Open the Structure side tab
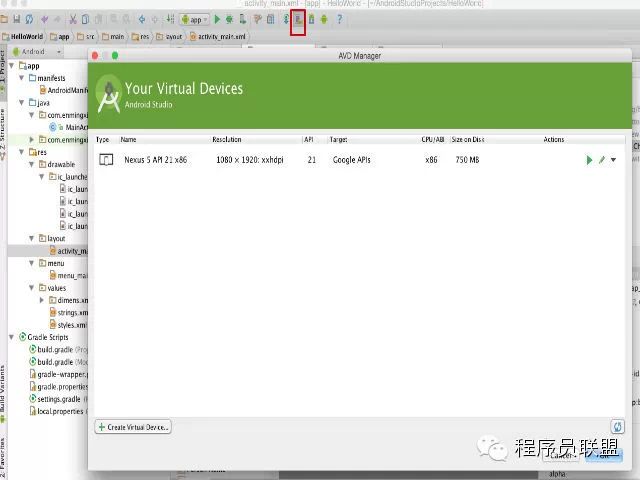This screenshot has width=640, height=480. point(2,134)
